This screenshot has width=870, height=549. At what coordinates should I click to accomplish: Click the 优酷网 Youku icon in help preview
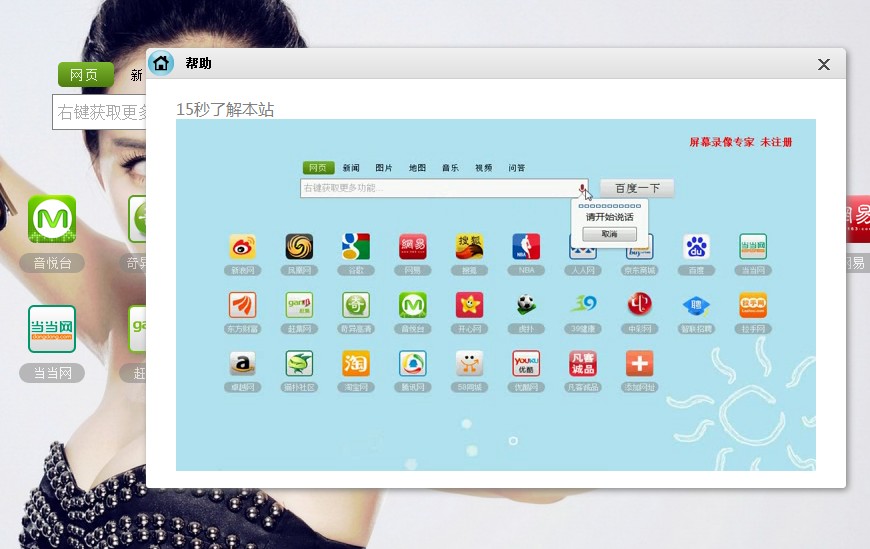click(526, 364)
